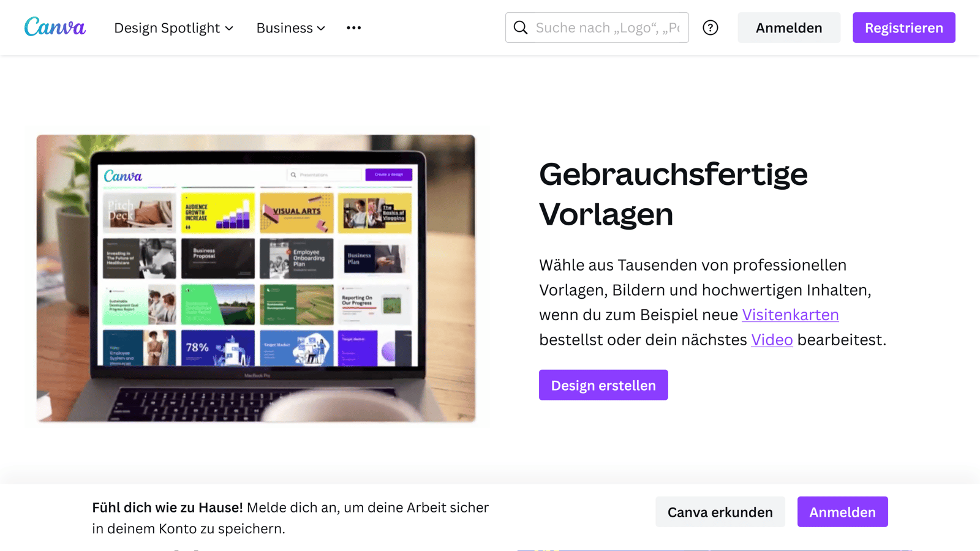The width and height of the screenshot is (980, 551).
Task: Open the help question mark icon
Action: (x=710, y=28)
